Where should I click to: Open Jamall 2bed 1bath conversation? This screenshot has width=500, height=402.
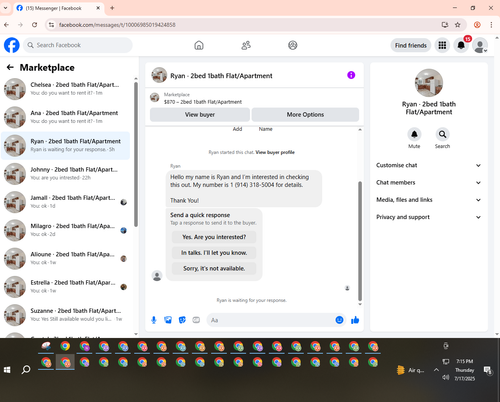tap(65, 202)
